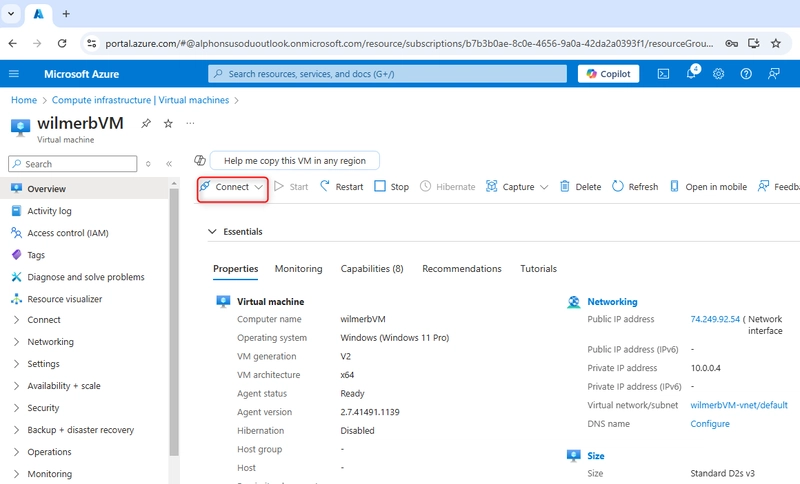Screen dimensions: 800x484
Task: Switch to the Recommendations tab
Action: point(462,269)
